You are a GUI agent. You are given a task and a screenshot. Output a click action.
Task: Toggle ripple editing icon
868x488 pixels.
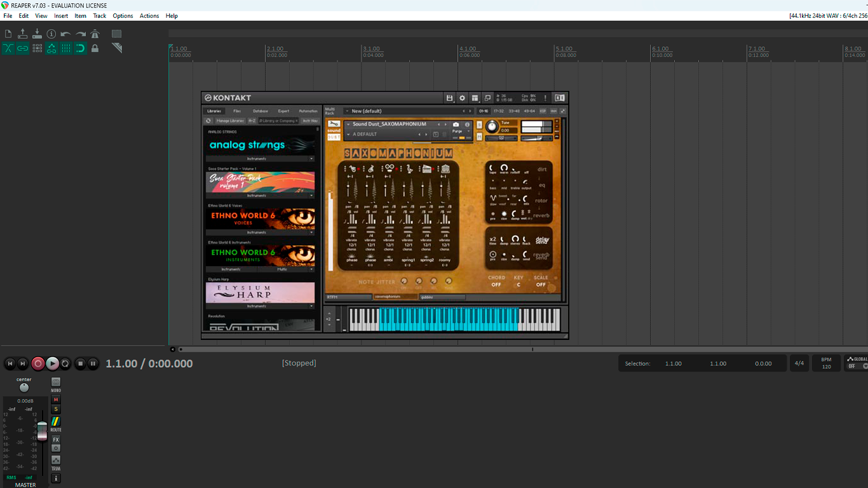point(37,48)
